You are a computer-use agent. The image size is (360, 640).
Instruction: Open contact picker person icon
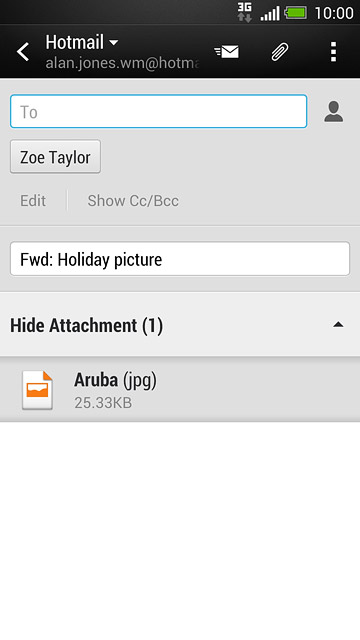(333, 111)
